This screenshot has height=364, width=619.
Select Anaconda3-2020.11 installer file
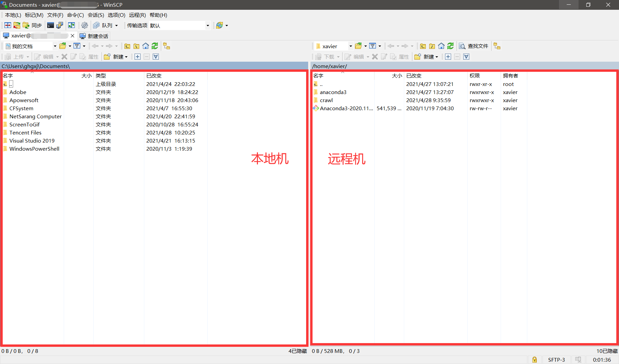point(346,108)
